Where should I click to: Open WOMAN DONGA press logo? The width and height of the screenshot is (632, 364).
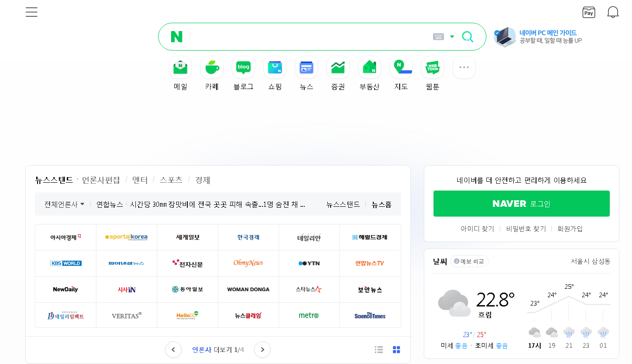tap(249, 289)
